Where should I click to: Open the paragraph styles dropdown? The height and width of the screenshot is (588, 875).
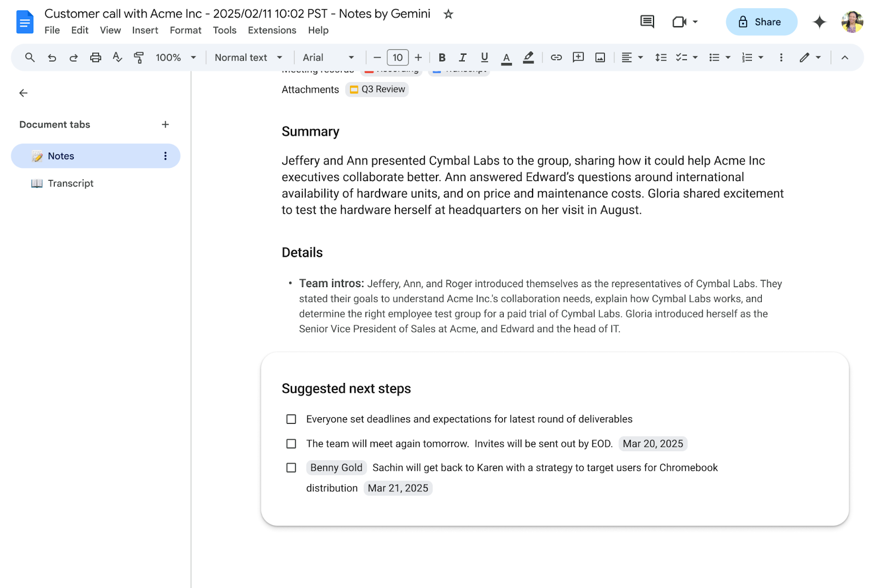tap(248, 57)
